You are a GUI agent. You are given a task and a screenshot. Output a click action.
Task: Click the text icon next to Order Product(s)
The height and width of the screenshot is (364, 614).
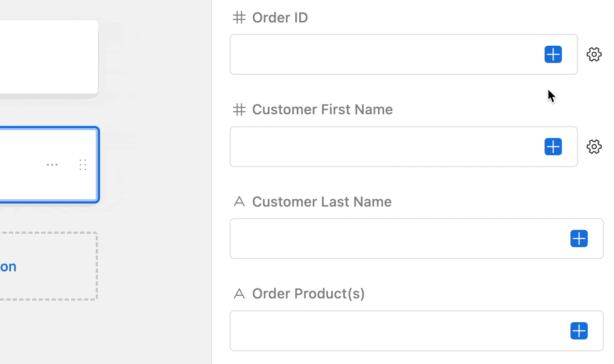tap(239, 294)
